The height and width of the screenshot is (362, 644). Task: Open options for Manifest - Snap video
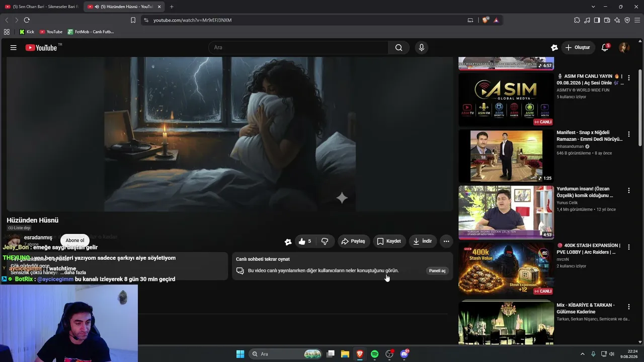click(628, 134)
